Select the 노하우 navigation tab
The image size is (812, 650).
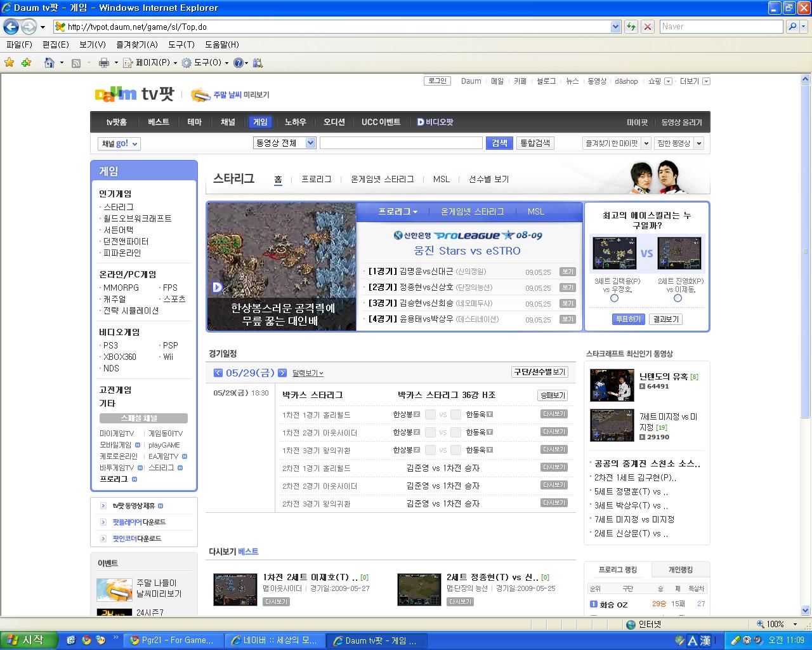[x=295, y=122]
